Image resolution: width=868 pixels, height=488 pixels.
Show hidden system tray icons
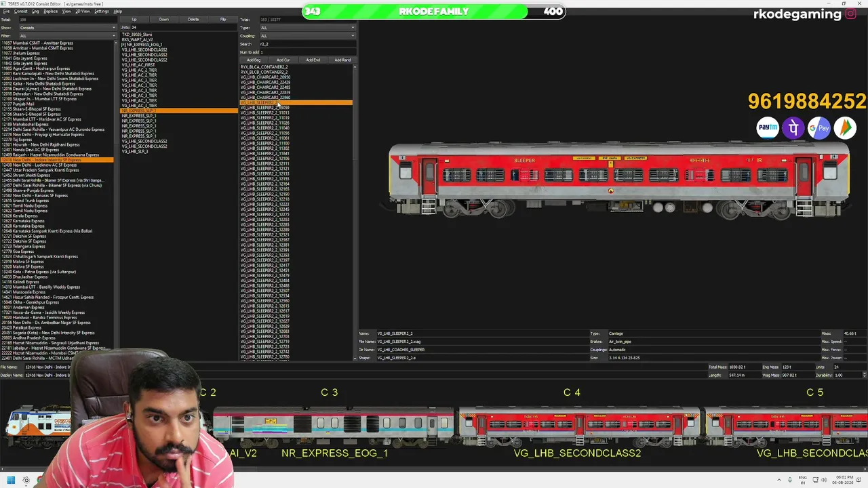[x=780, y=480]
